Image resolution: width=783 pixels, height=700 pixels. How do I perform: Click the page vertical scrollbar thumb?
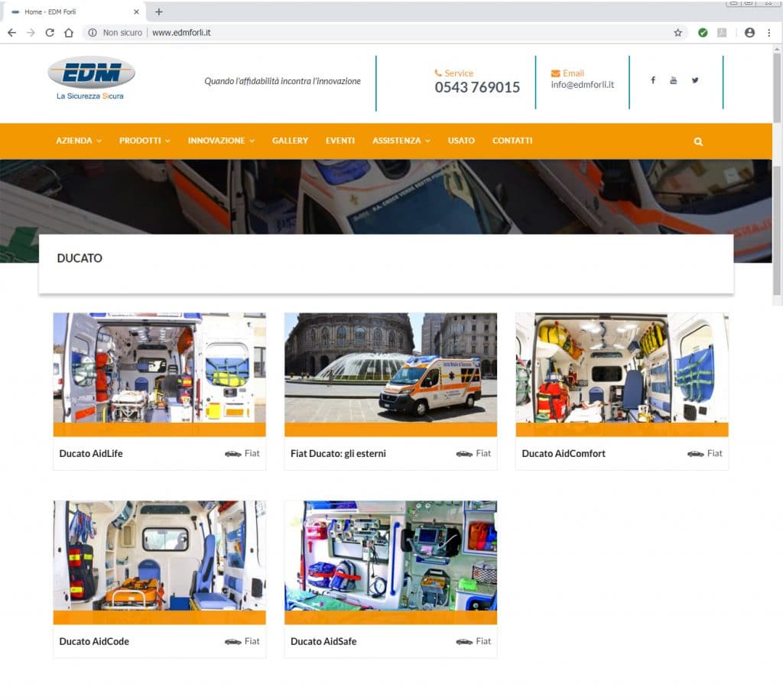point(777,87)
